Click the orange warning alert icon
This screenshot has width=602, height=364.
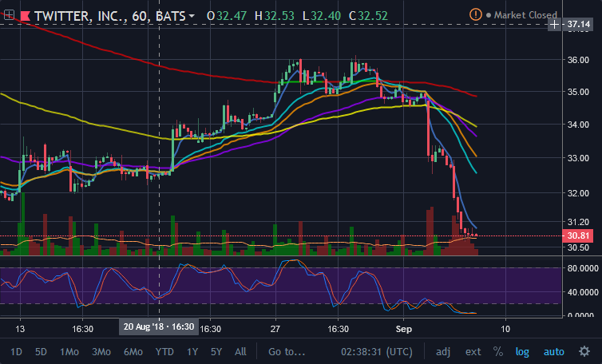[475, 15]
